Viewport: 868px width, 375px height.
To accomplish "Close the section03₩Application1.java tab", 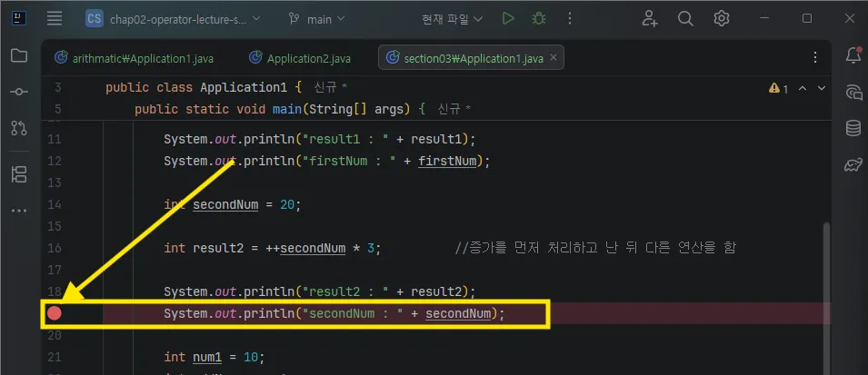I will click(554, 57).
